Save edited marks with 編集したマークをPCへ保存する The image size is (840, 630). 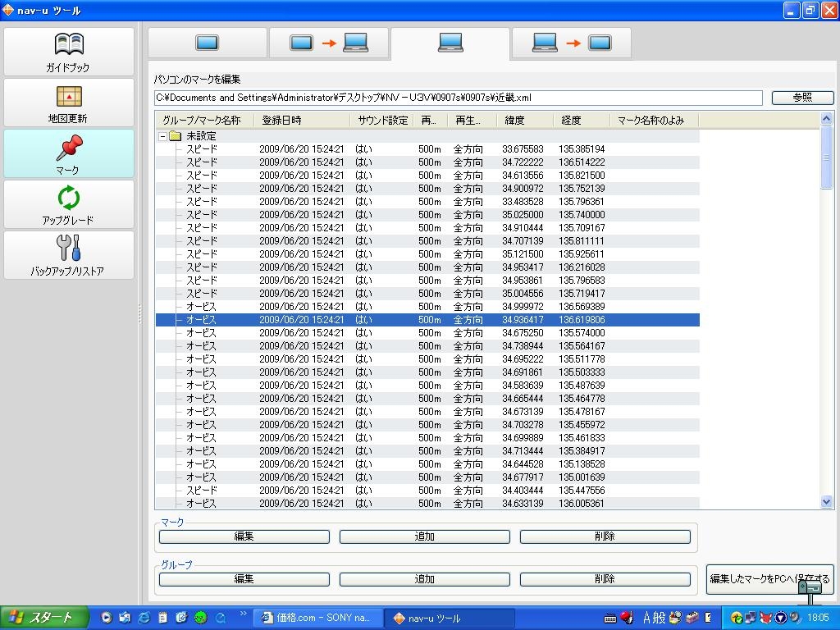769,579
